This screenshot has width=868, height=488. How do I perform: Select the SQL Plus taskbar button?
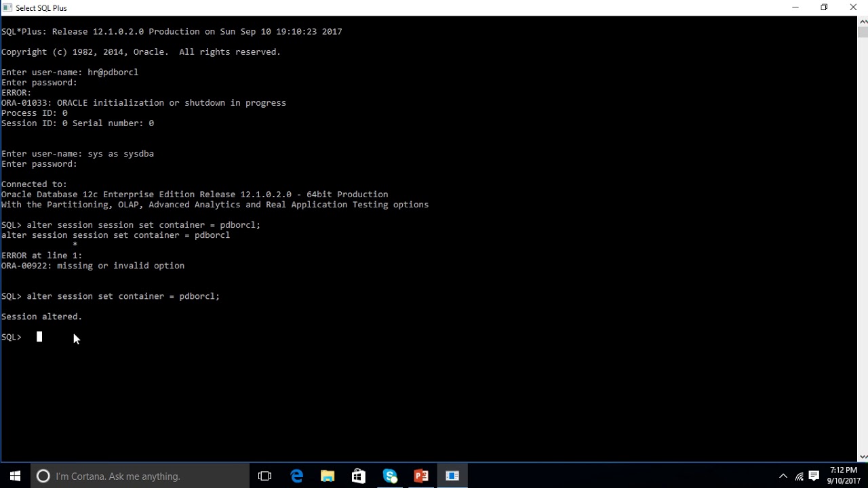(452, 476)
